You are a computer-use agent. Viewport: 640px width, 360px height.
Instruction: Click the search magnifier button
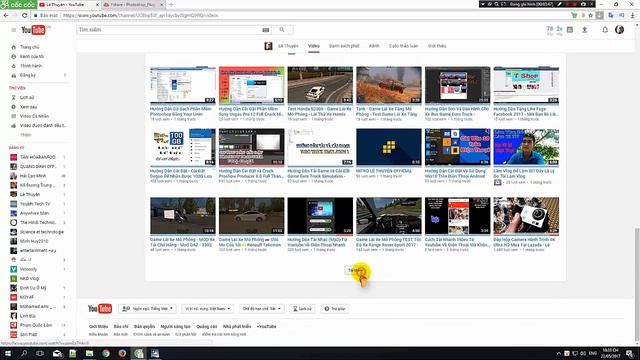click(282, 30)
